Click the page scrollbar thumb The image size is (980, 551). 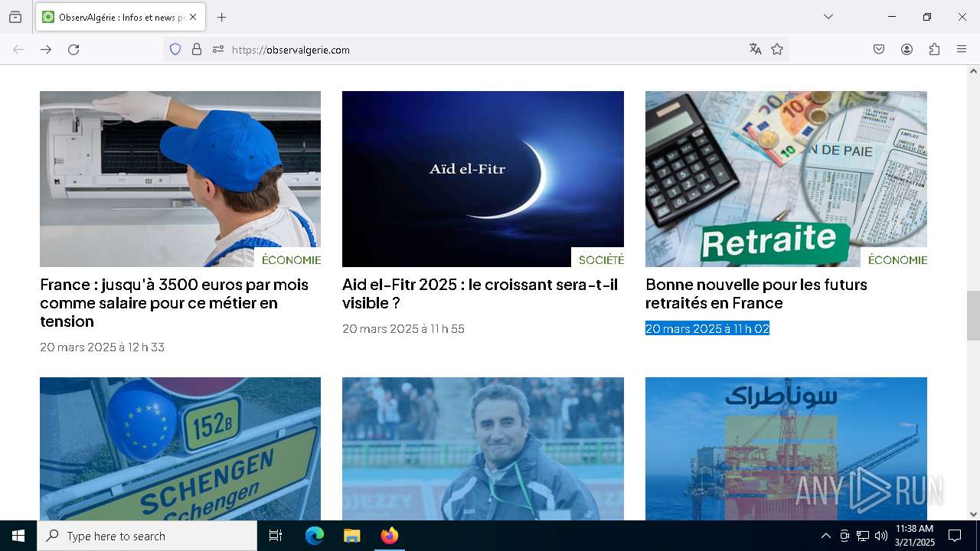pyautogui.click(x=973, y=315)
